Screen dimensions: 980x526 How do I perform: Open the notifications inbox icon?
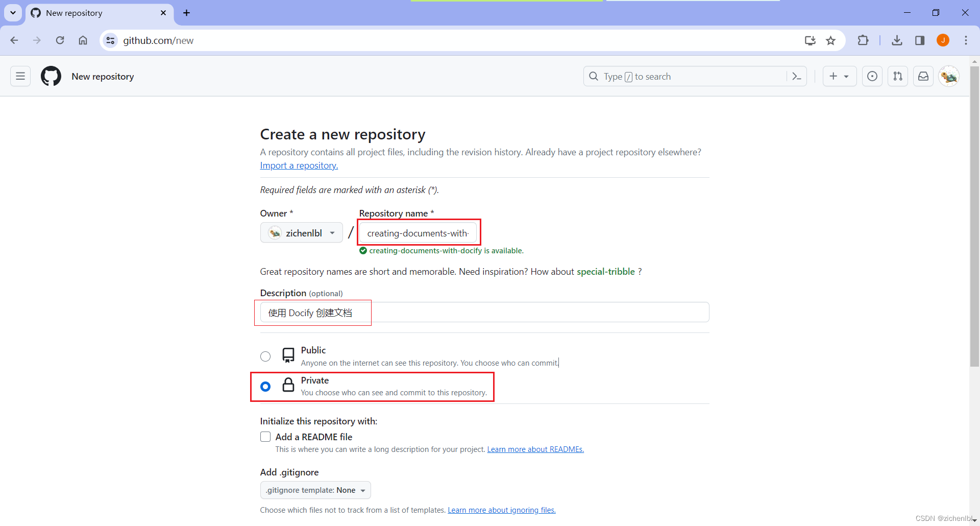[923, 76]
